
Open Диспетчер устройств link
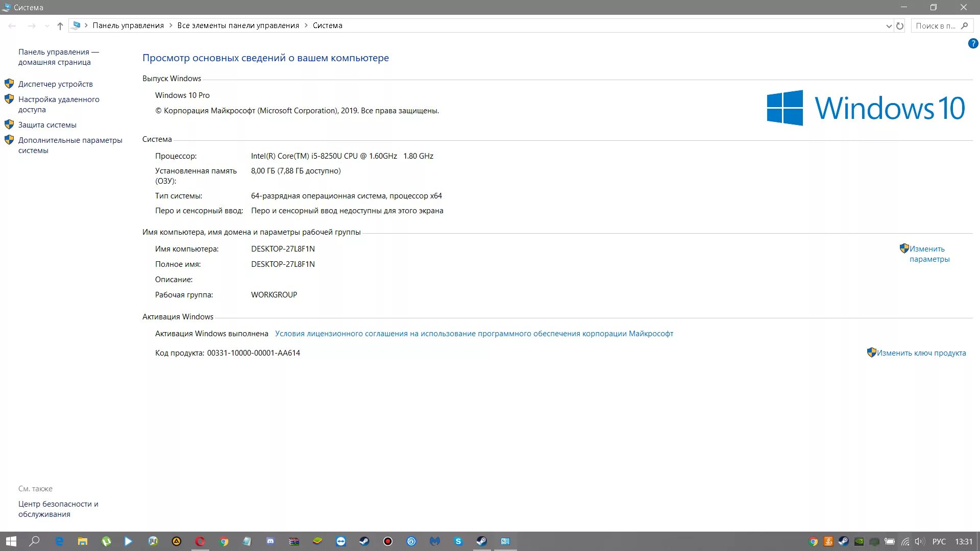pos(55,84)
